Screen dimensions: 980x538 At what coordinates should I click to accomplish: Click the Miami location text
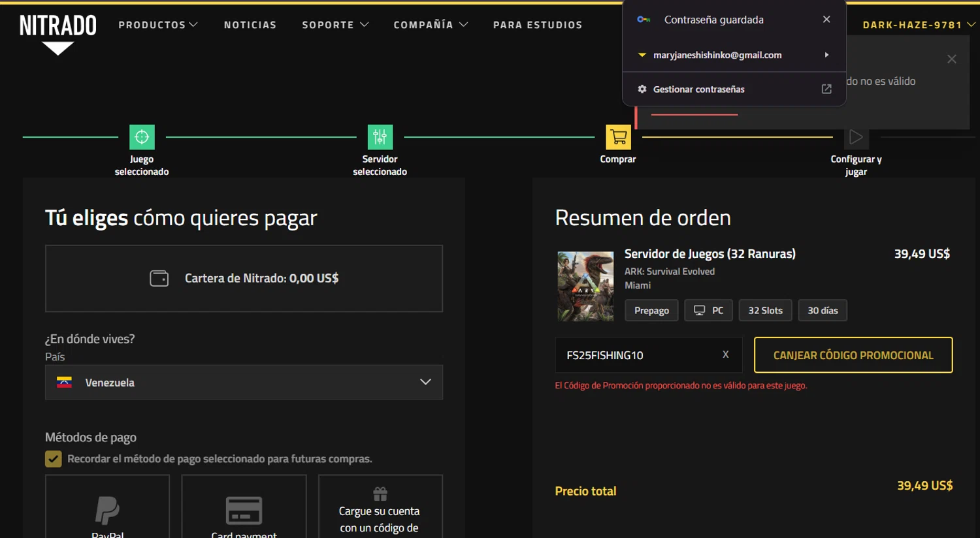638,285
